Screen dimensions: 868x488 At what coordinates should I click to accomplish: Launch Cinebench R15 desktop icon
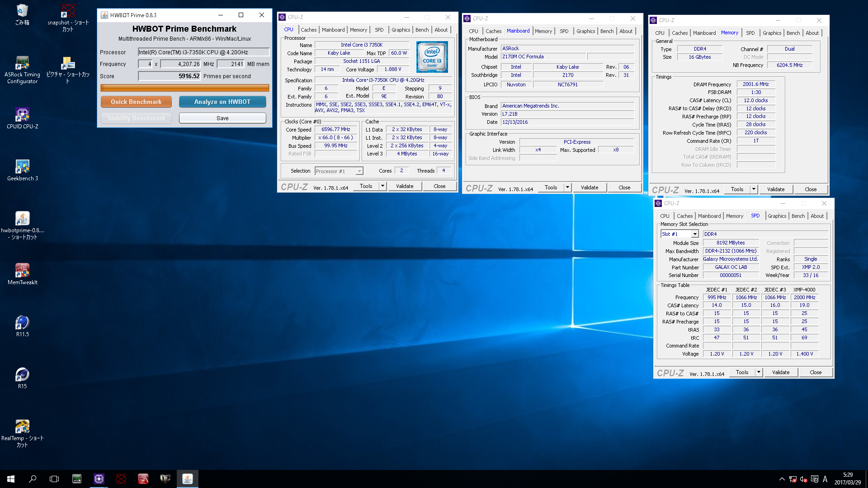pos(22,378)
